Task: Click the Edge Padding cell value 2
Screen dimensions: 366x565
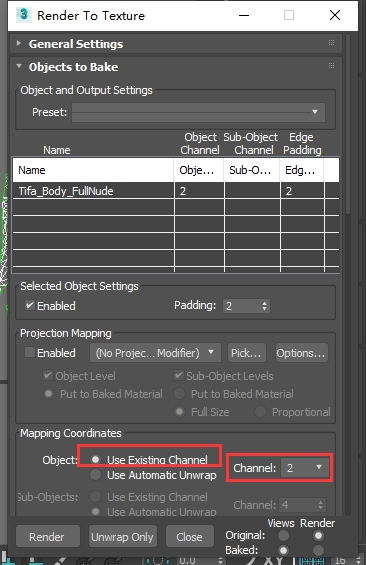Action: pos(302,191)
